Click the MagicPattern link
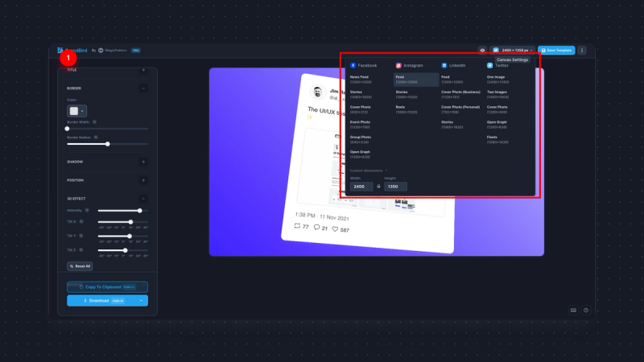Screen dimensions: 644x362 [x=112, y=50]
